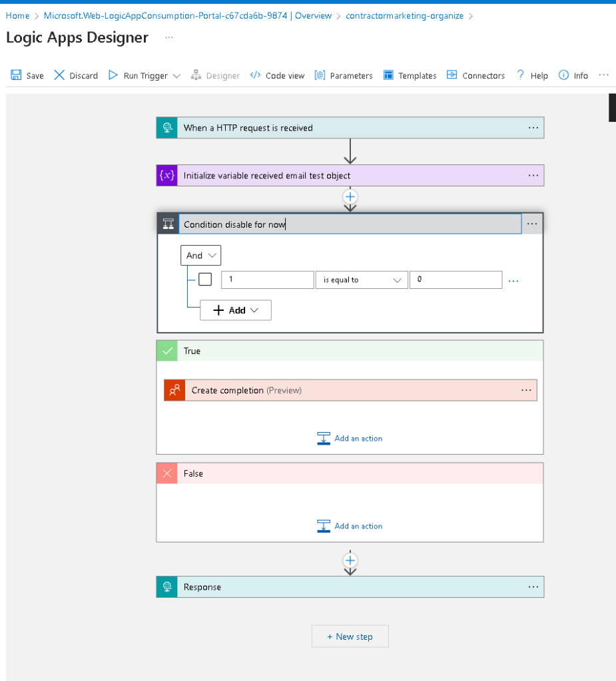Viewport: 616px width, 681px height.
Task: Click the Save disk icon
Action: click(x=16, y=75)
